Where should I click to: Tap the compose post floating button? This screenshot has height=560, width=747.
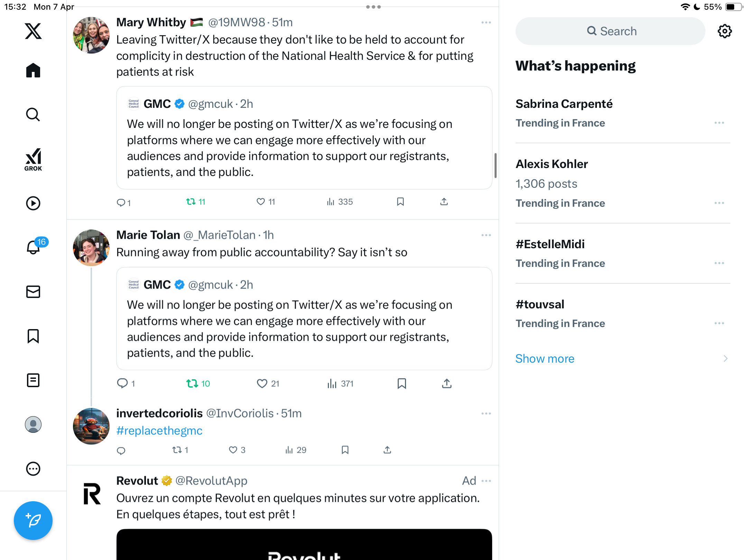click(33, 521)
